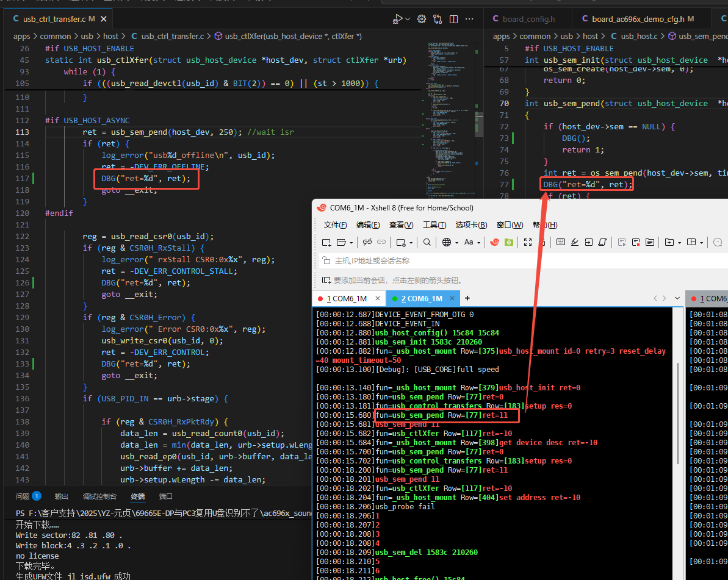The width and height of the screenshot is (728, 580).
Task: Click Xshell Open Session folder icon
Action: (341, 242)
